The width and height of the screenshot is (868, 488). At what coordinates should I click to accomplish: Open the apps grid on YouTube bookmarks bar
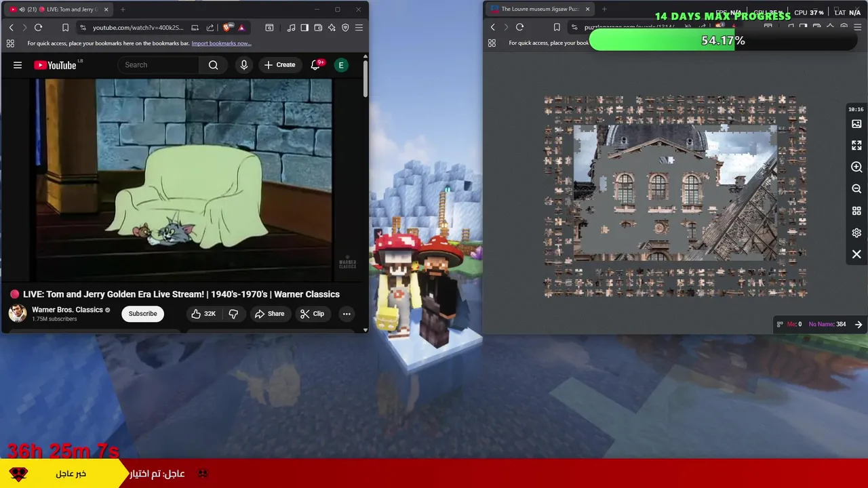(10, 43)
